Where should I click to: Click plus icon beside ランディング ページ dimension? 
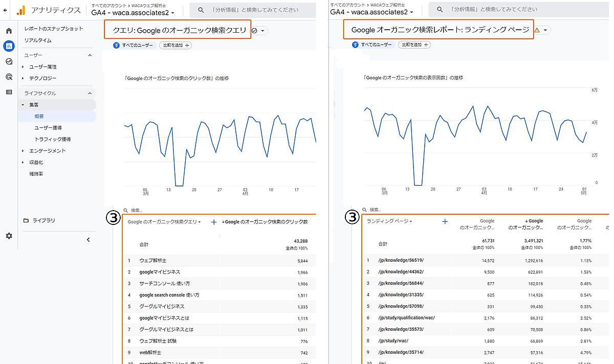coord(445,221)
